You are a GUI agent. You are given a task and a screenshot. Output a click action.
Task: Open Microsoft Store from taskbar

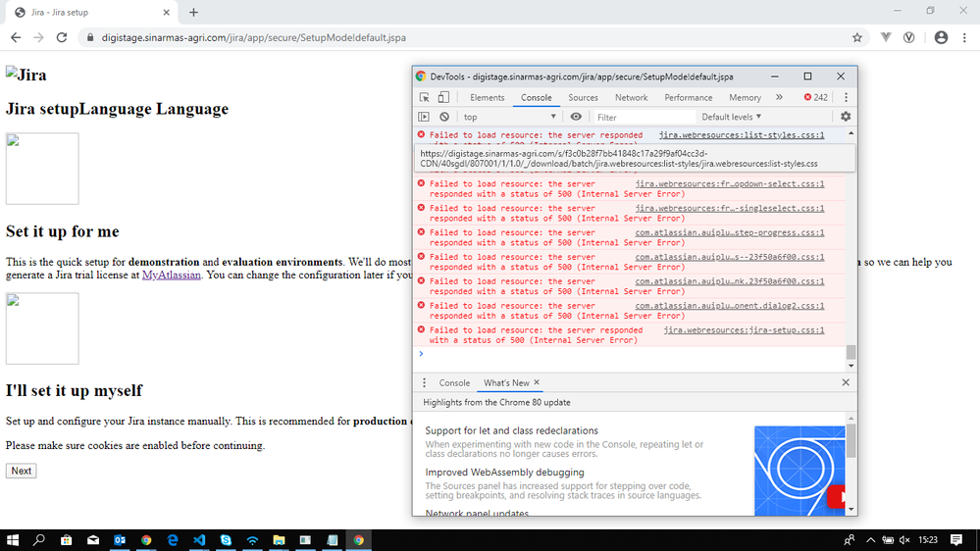[x=67, y=540]
